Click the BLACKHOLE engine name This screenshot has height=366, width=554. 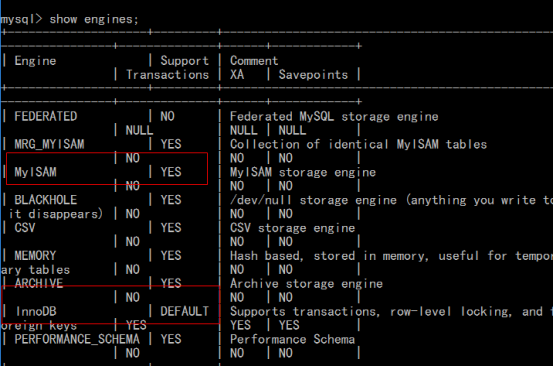tap(46, 200)
